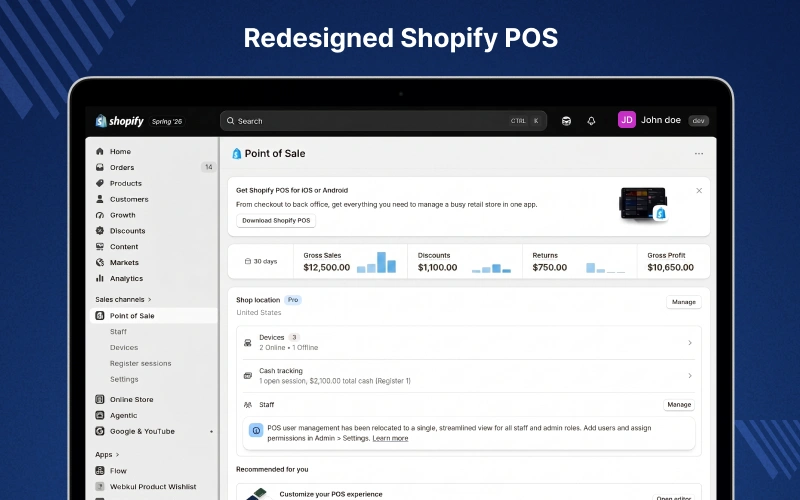The width and height of the screenshot is (800, 500).
Task: Click the store icon next to the bell
Action: click(x=566, y=121)
